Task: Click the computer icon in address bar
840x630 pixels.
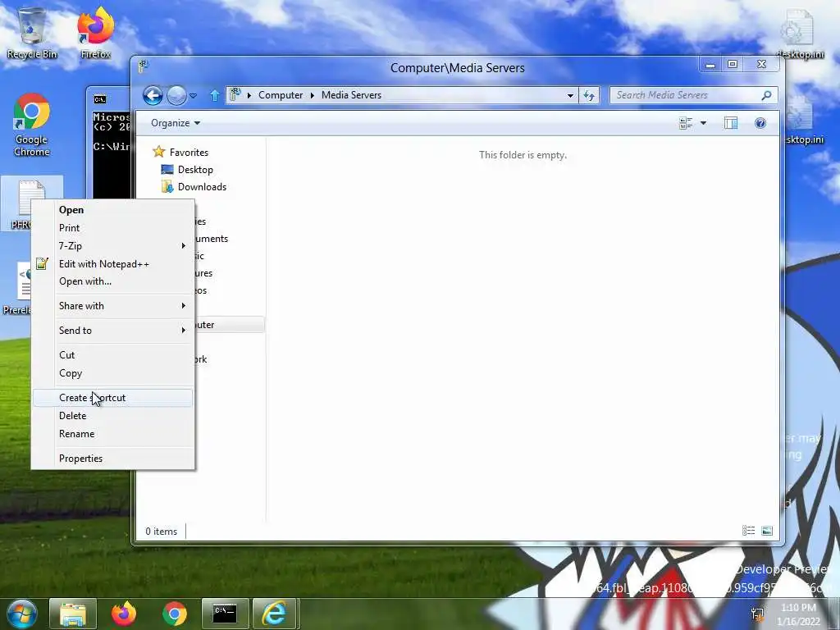Action: click(x=235, y=95)
